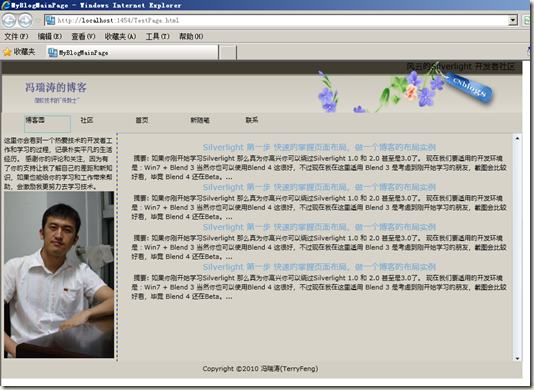
Task: Click the cnblogs tag logo
Action: tap(470, 87)
